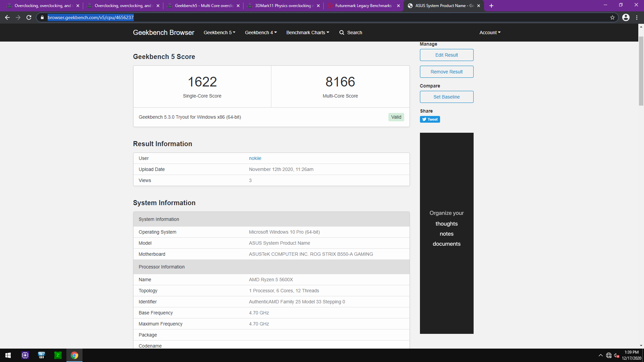Viewport: 644px width, 362px height.
Task: Click Chrome icon in taskbar
Action: (74, 355)
